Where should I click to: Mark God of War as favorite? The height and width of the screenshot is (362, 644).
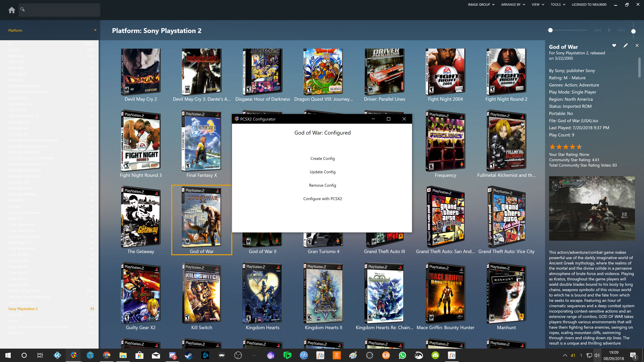tap(614, 45)
